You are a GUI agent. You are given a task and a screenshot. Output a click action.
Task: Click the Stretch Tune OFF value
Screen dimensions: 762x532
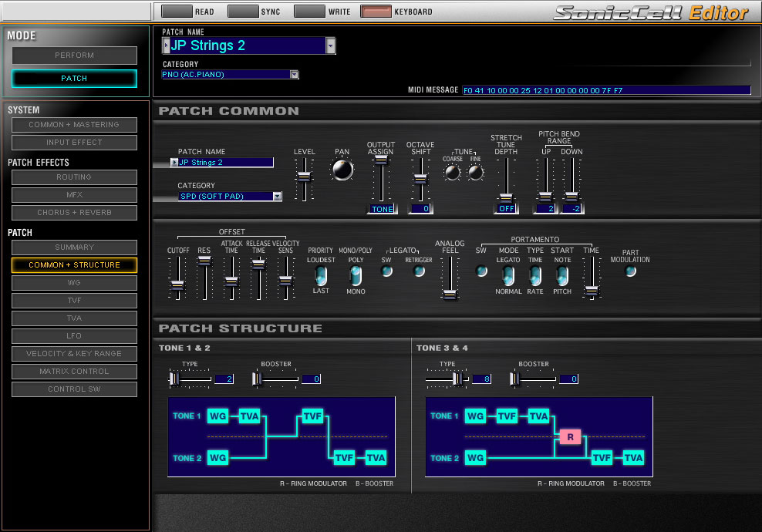tap(507, 209)
